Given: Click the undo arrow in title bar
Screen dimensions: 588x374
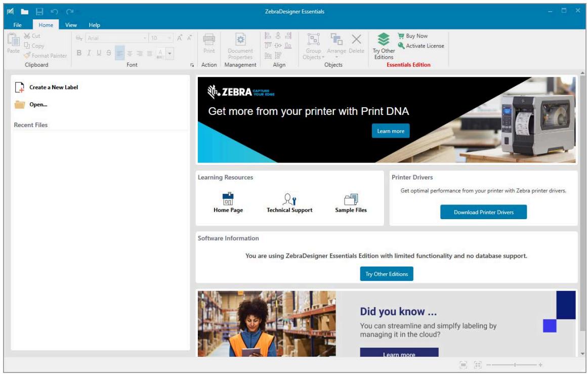Looking at the screenshot, I should click(54, 12).
